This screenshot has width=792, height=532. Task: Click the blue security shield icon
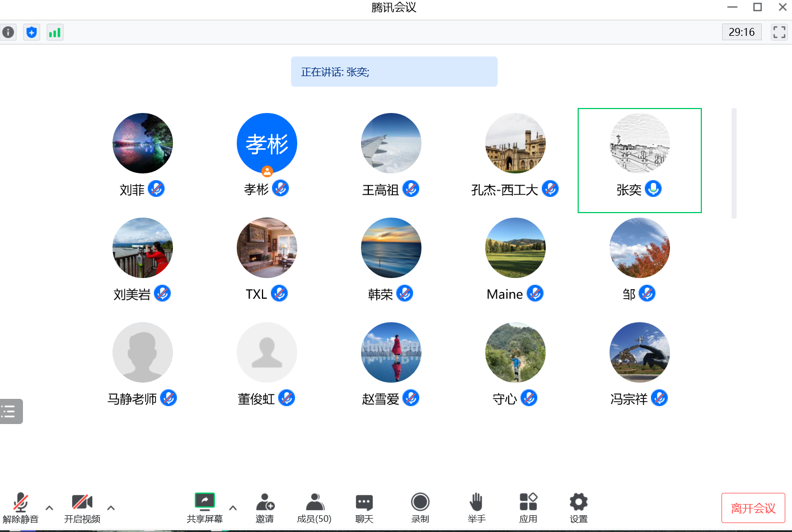pos(32,32)
